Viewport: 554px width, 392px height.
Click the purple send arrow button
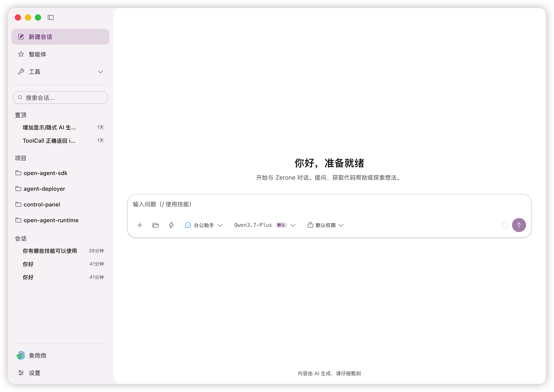tap(519, 225)
